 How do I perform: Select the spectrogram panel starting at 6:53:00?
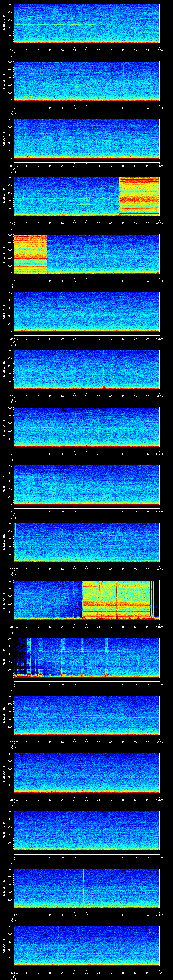tap(86, 543)
